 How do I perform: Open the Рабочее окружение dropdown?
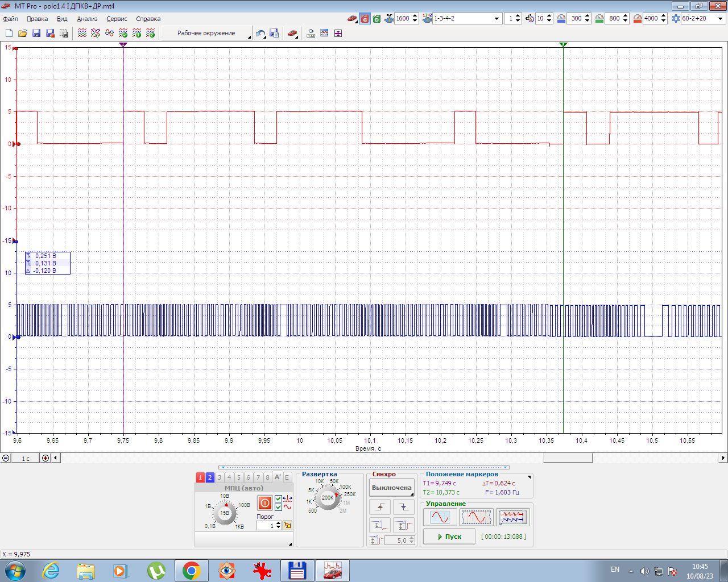point(206,34)
